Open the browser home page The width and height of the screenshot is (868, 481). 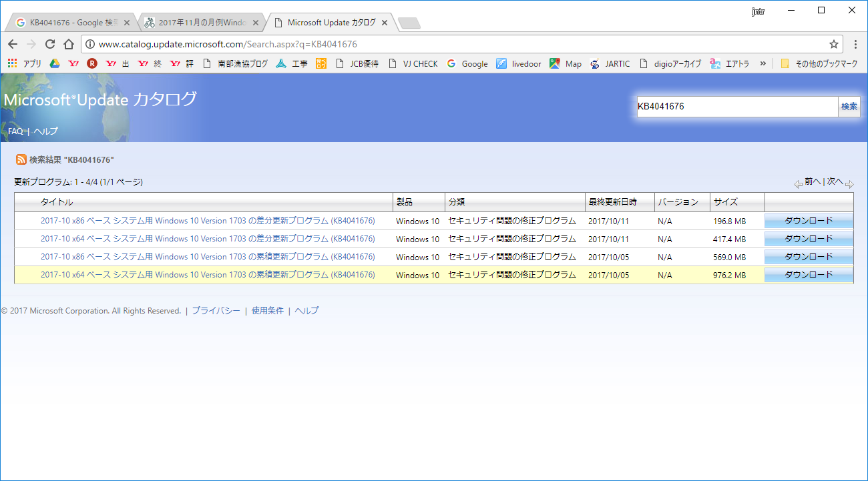tap(68, 44)
